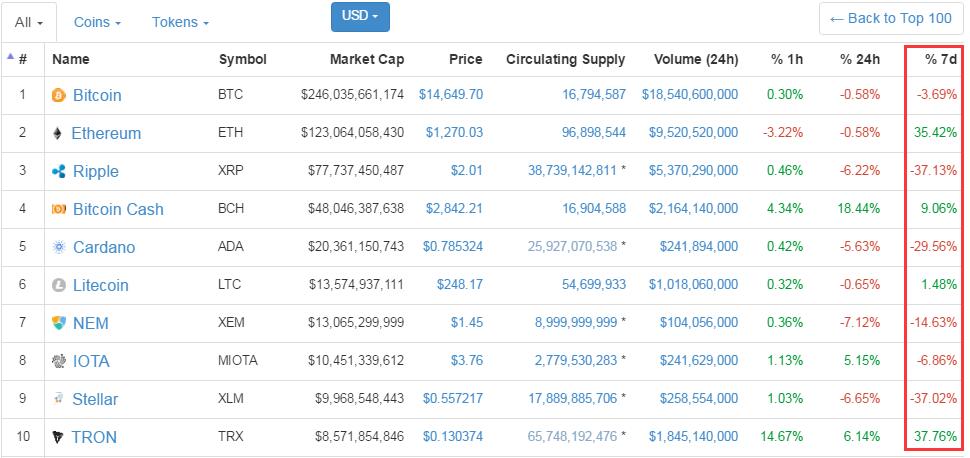Expand the Coins dropdown menu
The height and width of the screenshot is (458, 970).
coord(98,22)
